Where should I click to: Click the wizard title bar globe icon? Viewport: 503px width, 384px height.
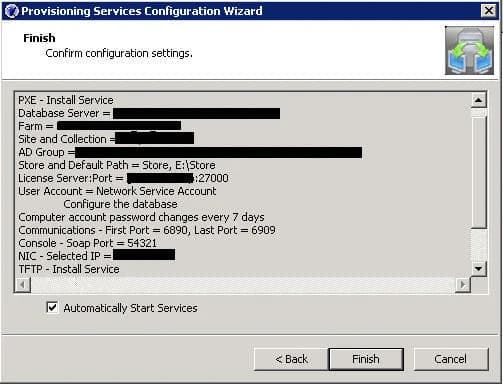[x=11, y=11]
